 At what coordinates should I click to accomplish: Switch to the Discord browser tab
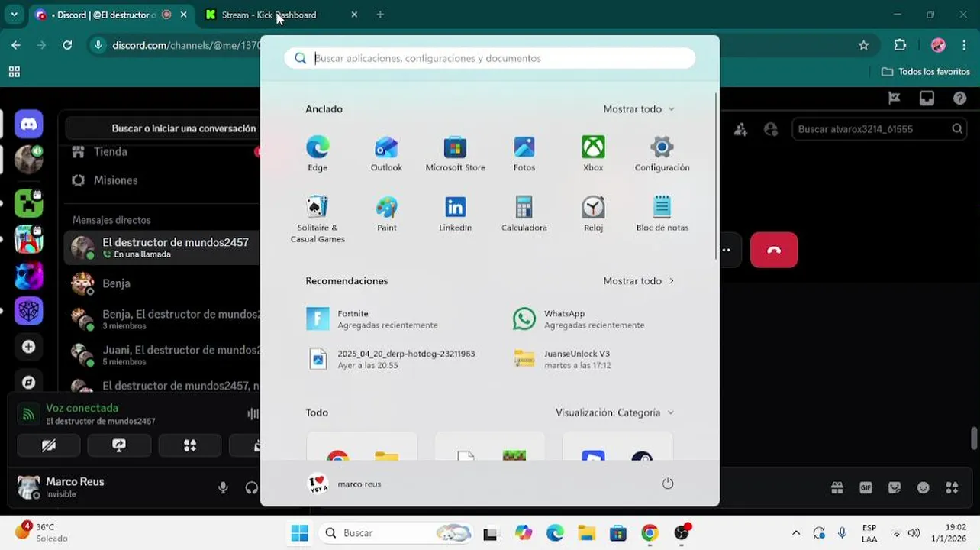[111, 15]
